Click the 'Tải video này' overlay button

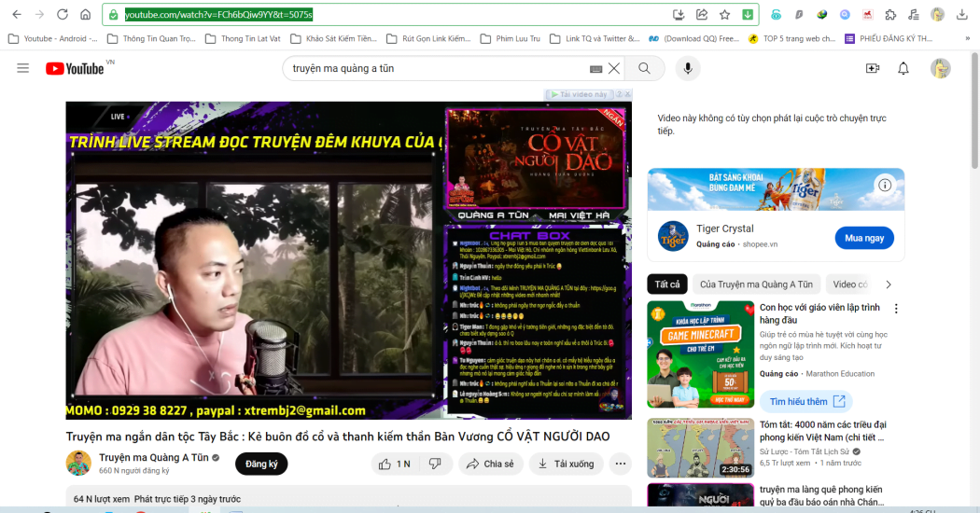(x=580, y=94)
